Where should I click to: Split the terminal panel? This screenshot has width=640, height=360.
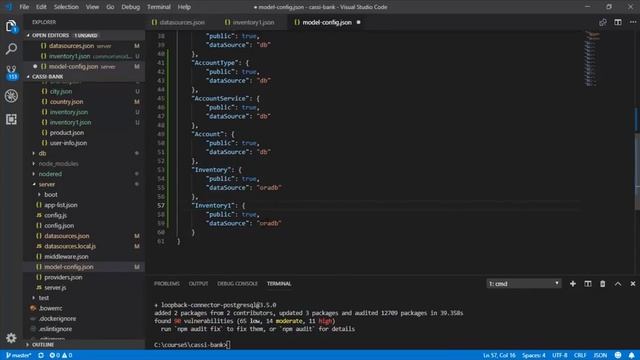(588, 284)
